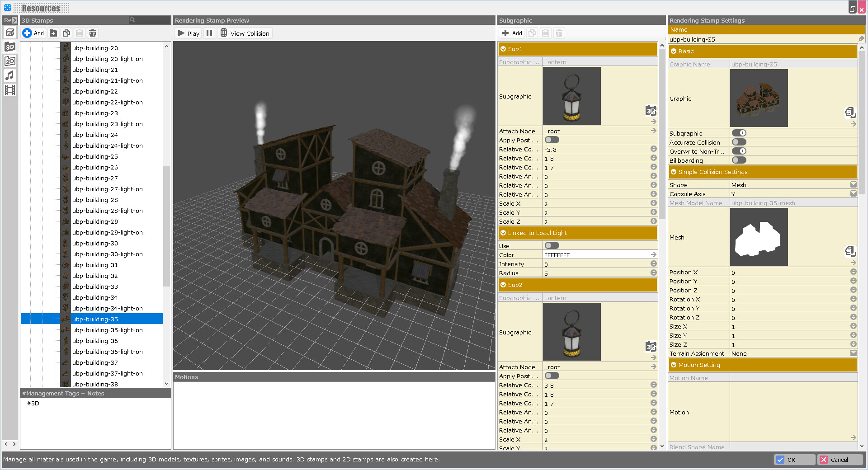Select the 3D resources category icon
Viewport: 868px width, 470px height.
point(9,47)
